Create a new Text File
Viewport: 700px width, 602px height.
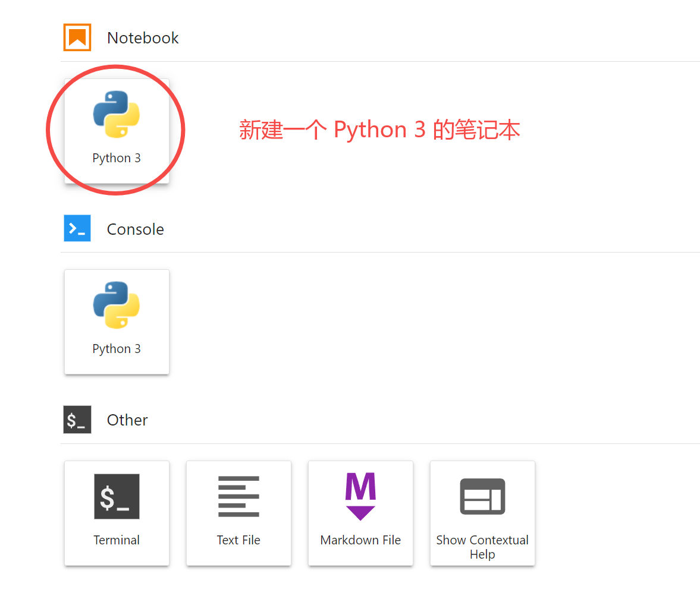[x=238, y=513]
